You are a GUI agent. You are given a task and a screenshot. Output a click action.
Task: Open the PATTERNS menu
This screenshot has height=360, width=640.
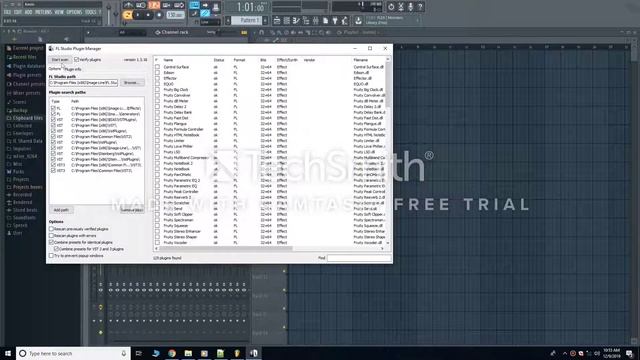43,12
